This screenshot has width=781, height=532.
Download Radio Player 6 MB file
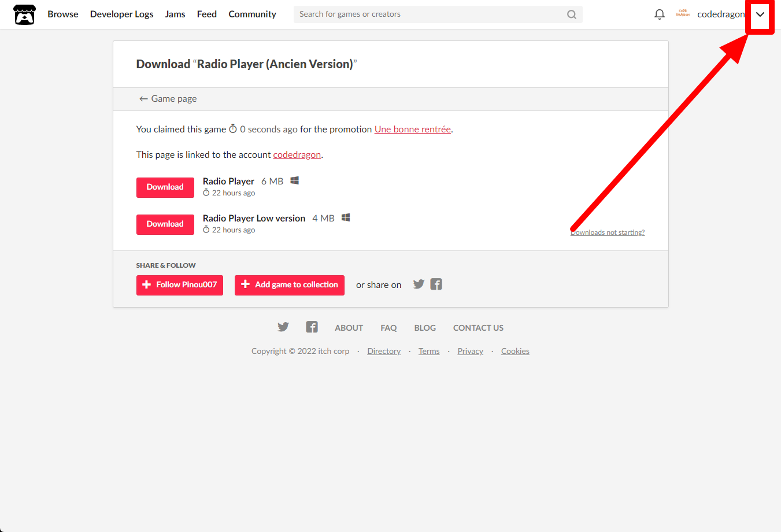[165, 187]
